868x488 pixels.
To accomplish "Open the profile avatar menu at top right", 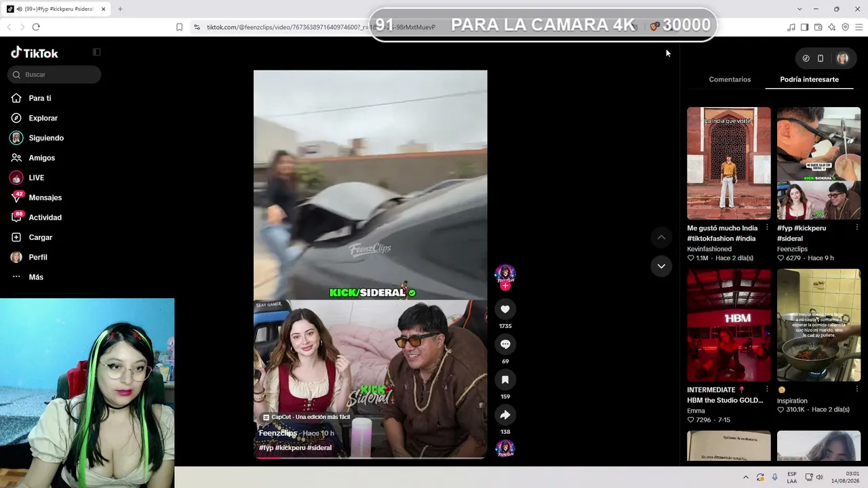I will coord(843,58).
